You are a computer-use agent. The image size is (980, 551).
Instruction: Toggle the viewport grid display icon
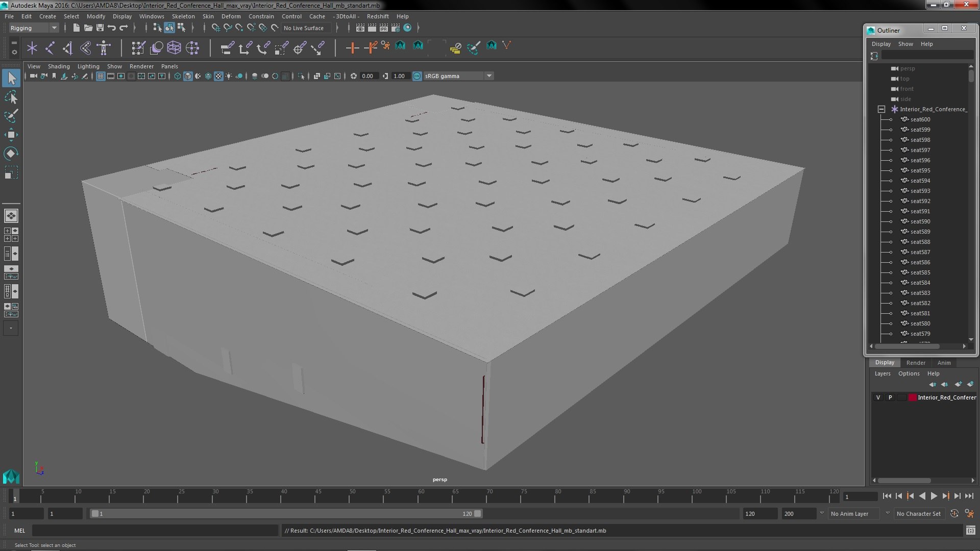[101, 76]
